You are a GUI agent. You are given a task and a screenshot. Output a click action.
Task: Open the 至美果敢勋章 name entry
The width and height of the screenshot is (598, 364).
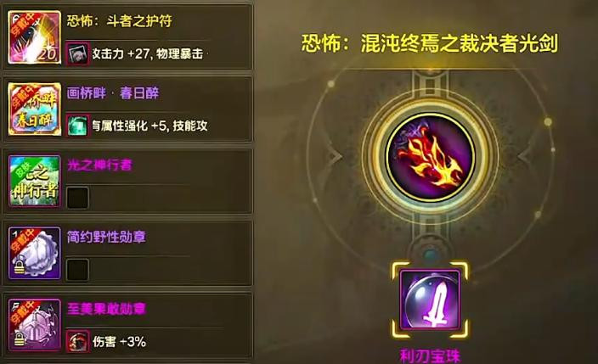coord(106,308)
